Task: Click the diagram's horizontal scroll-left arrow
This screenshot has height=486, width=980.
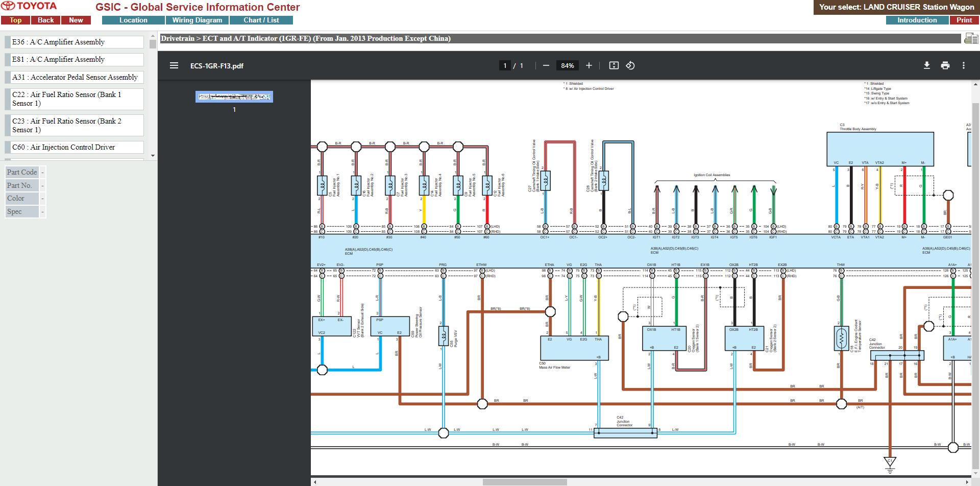Action: coord(315,482)
